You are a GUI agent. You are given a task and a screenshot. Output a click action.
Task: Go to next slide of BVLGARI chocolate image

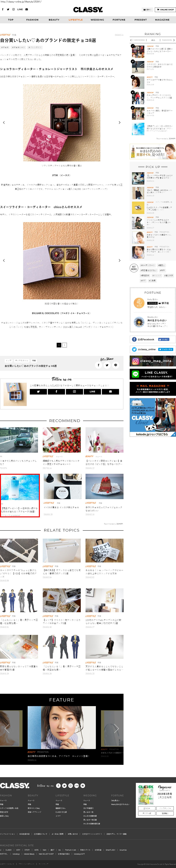pos(119,260)
